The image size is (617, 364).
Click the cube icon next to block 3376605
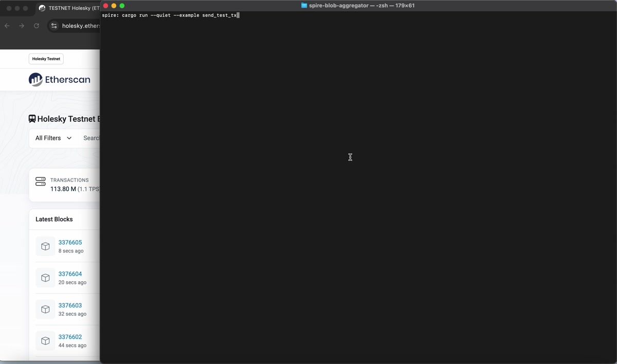(45, 246)
